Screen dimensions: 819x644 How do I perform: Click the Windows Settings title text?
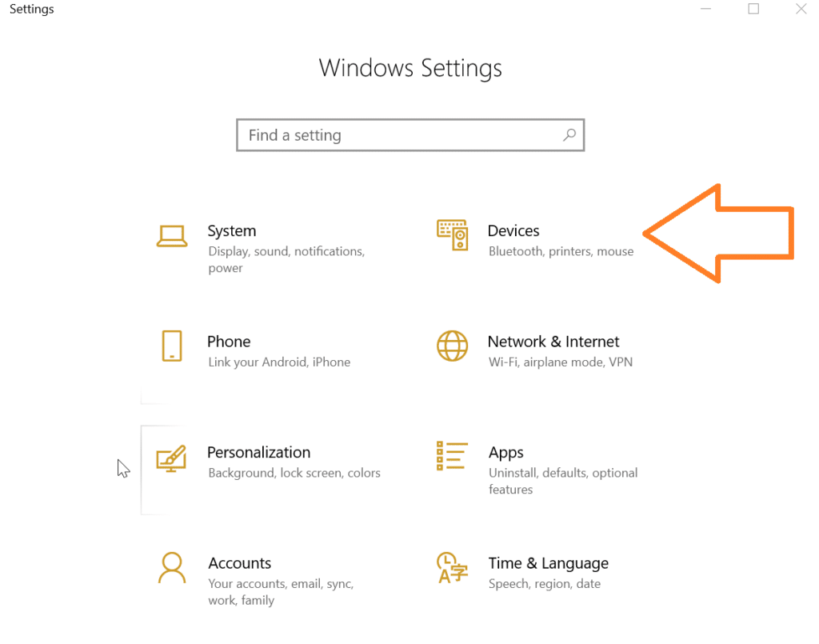[410, 68]
